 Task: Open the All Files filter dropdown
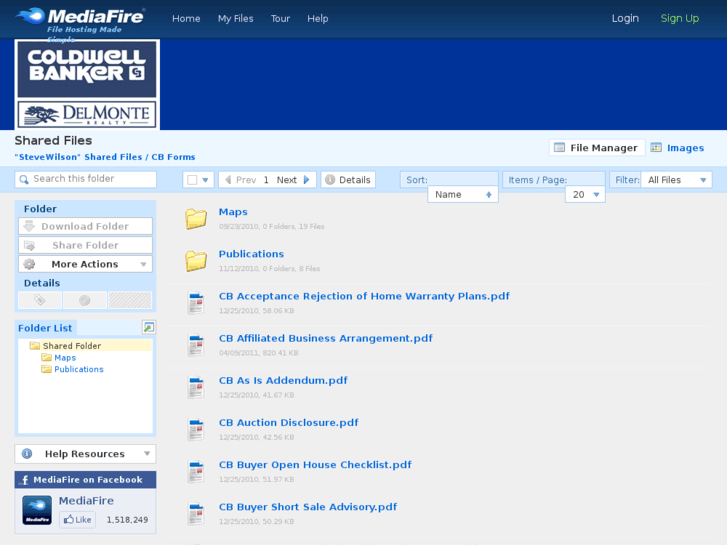tap(676, 180)
